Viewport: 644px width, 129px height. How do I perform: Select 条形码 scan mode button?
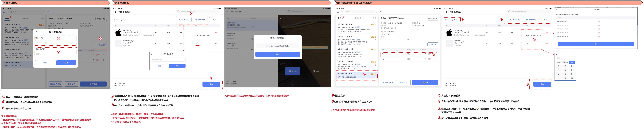point(293,71)
